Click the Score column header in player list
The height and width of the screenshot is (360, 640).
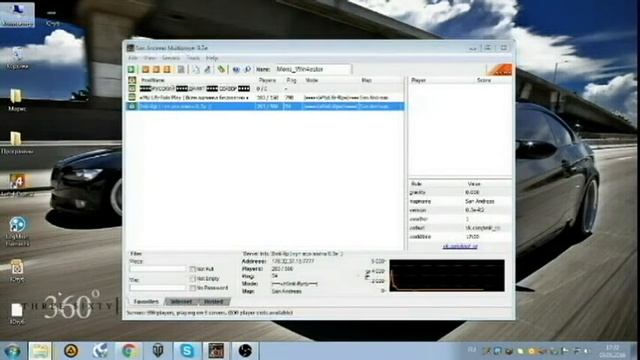[x=493, y=80]
